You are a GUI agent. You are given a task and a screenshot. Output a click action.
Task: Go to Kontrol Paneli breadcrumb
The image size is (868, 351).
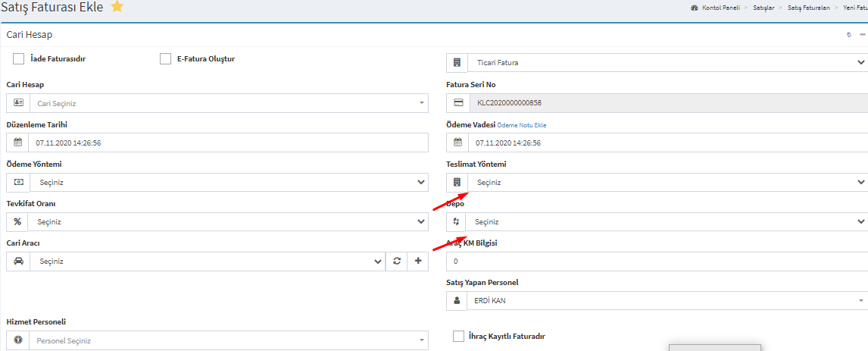click(720, 8)
